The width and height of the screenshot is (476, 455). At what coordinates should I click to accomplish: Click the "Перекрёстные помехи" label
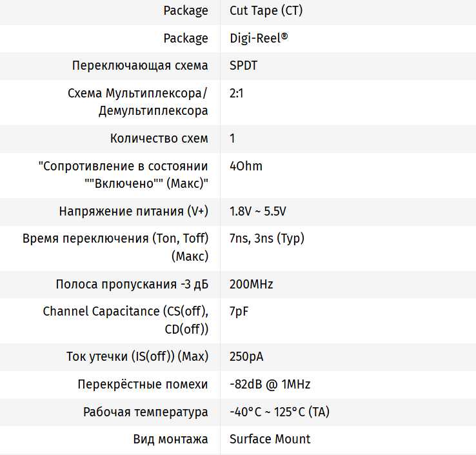[143, 384]
